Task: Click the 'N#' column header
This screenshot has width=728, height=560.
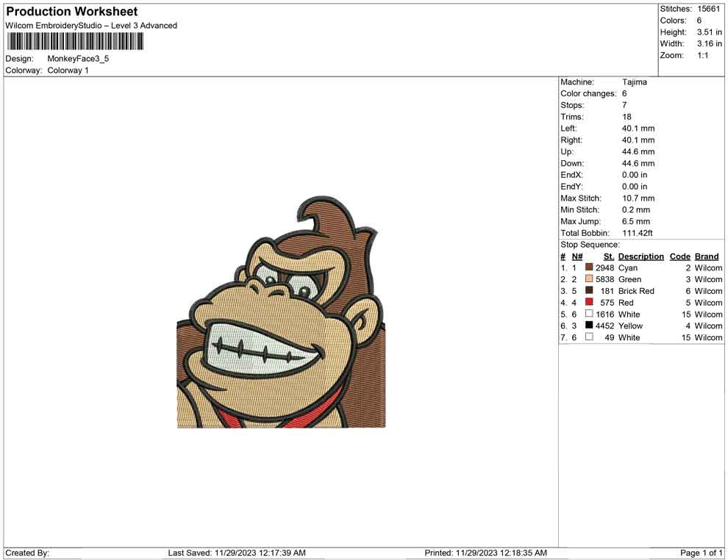Action: pos(577,256)
